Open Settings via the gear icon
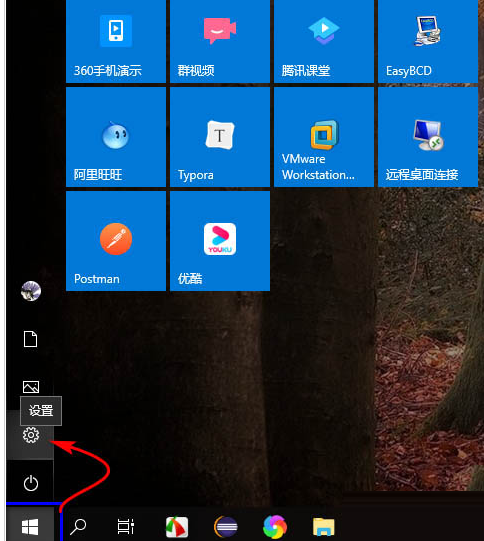 pos(31,435)
